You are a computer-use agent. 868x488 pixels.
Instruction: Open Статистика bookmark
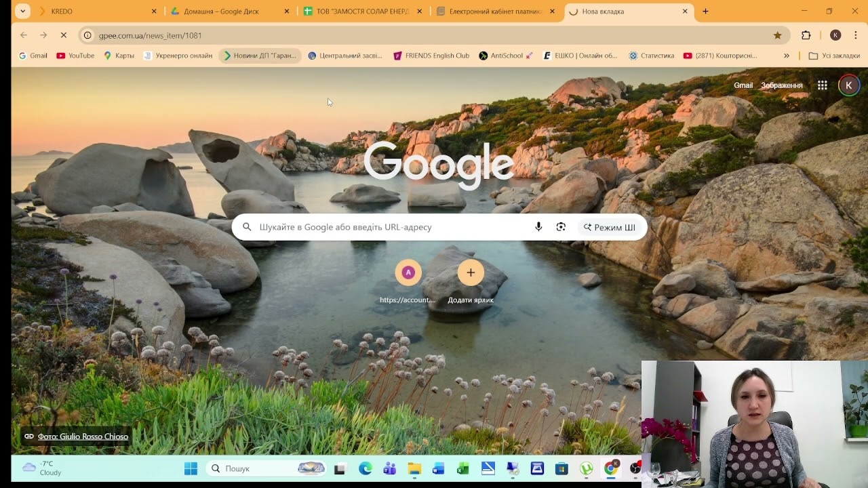click(x=651, y=56)
